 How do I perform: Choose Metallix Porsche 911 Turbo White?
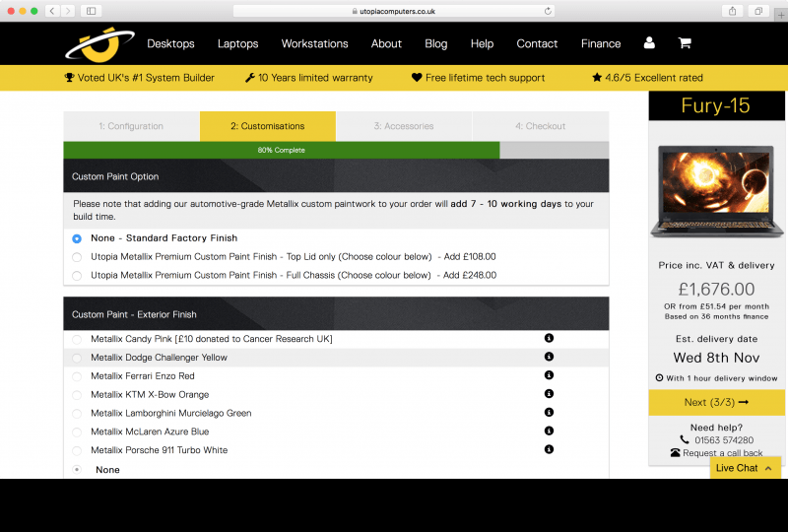[x=77, y=450]
